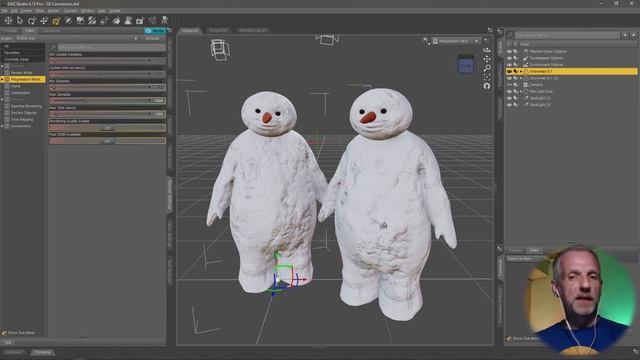Open the Window menu

coord(87,11)
